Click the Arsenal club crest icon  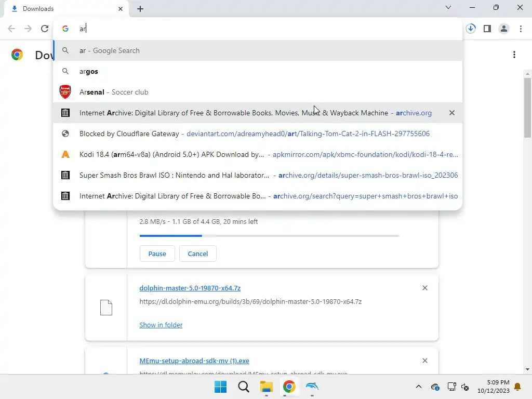point(65,92)
